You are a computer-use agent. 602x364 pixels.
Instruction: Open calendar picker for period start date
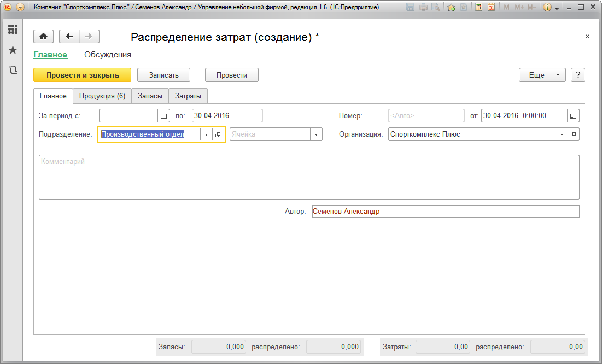click(163, 115)
